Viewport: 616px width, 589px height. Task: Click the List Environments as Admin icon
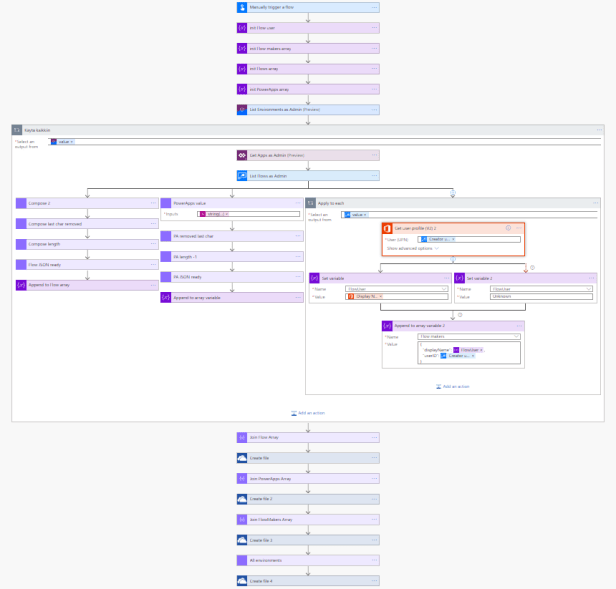pos(242,109)
